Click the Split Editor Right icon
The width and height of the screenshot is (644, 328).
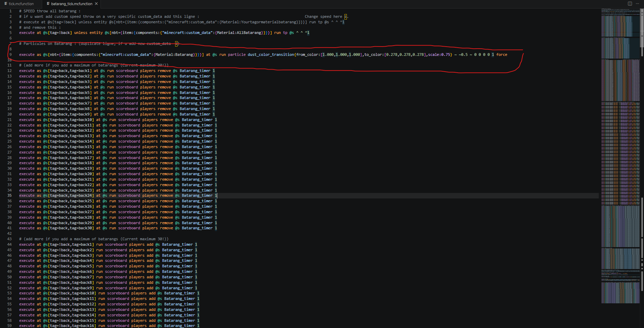pos(630,3)
